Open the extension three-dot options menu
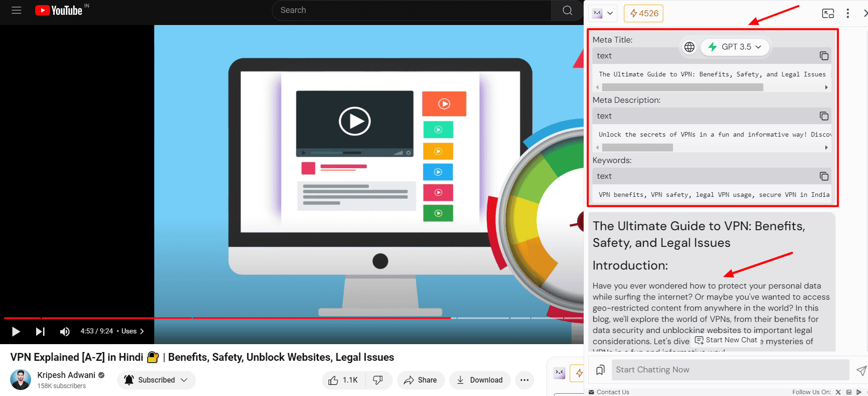868x396 pixels. click(x=848, y=13)
